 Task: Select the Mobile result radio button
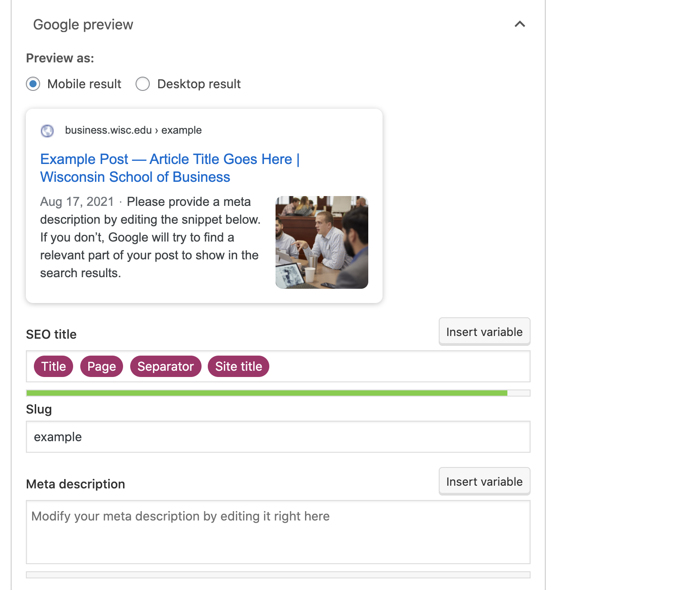point(33,84)
